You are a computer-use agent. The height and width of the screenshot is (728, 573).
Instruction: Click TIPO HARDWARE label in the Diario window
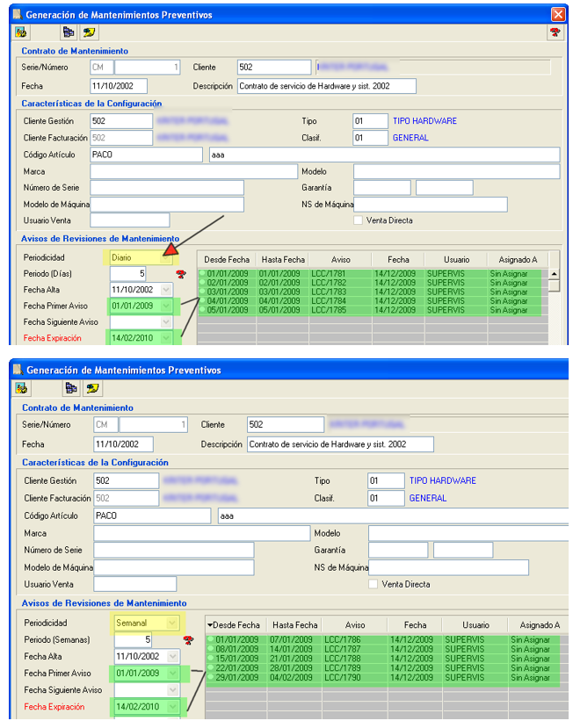[424, 120]
